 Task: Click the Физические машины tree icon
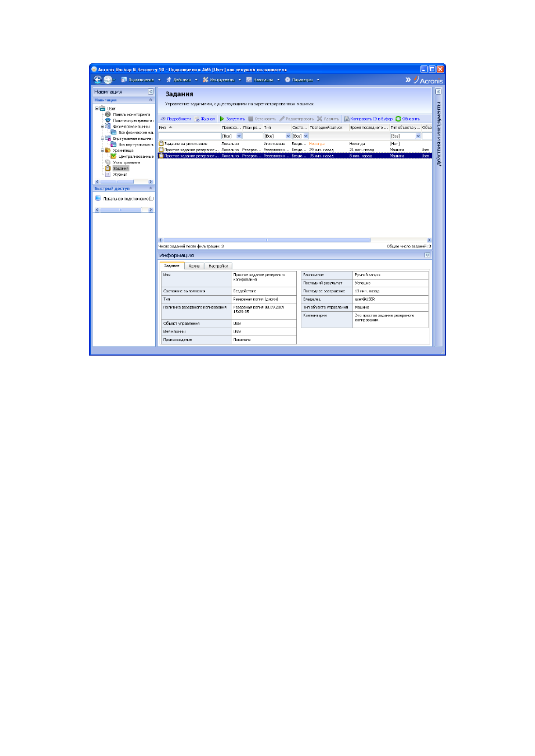tap(108, 127)
